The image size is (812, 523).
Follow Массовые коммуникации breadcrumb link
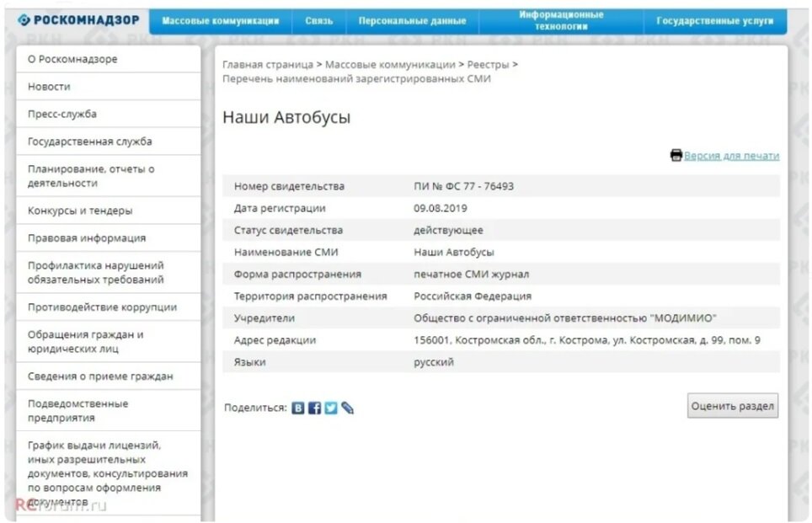click(x=390, y=65)
